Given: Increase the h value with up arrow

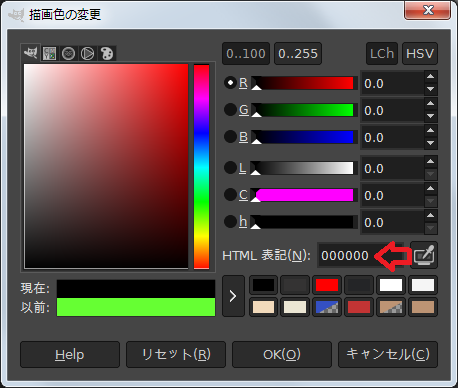Looking at the screenshot, I should tap(430, 216).
